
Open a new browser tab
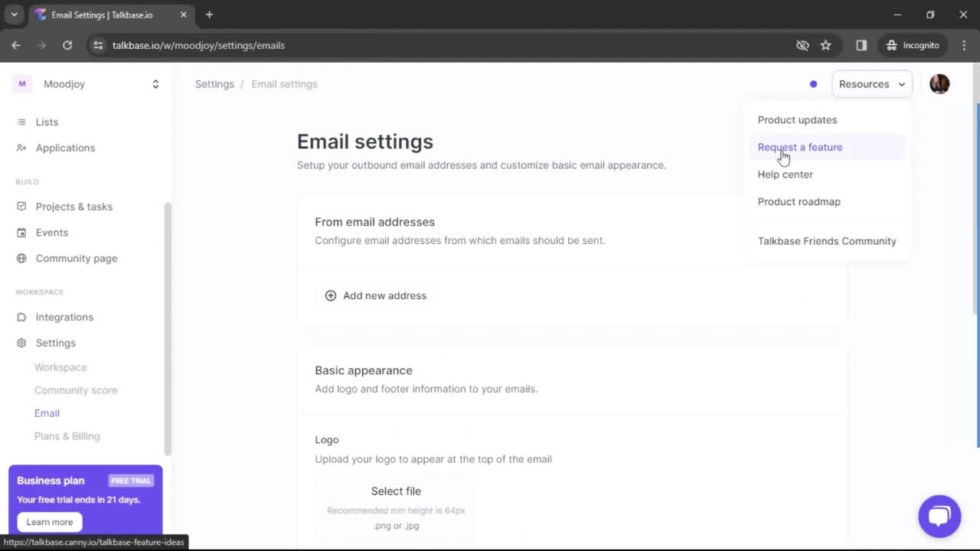(209, 15)
